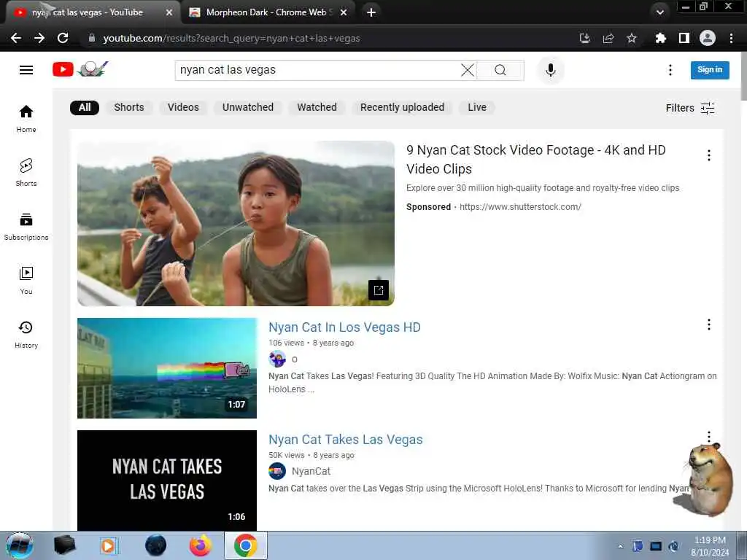747x560 pixels.
Task: Open the Nyan Cat Takes Las Vegas title
Action: [345, 440]
